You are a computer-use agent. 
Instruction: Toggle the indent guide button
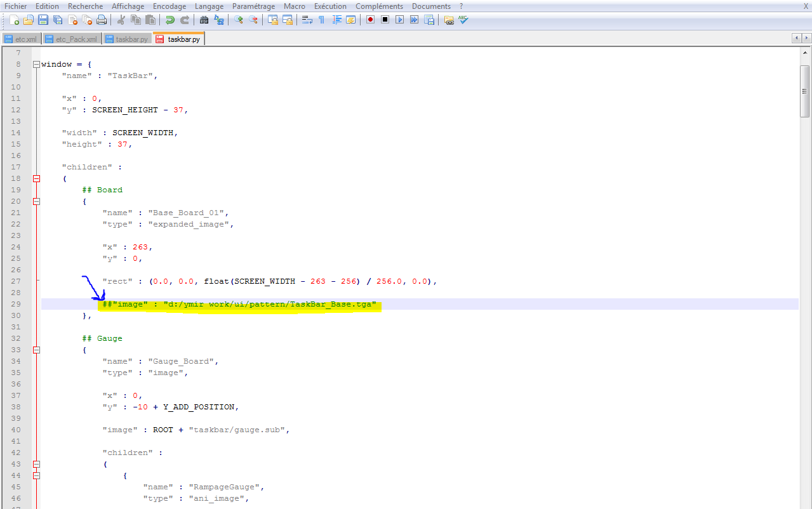coord(336,20)
